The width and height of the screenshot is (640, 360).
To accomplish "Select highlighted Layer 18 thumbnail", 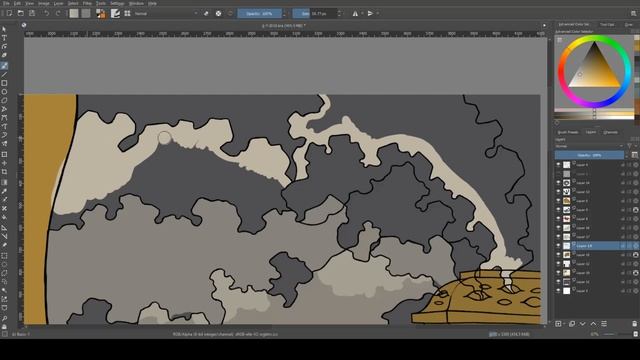I will (567, 246).
